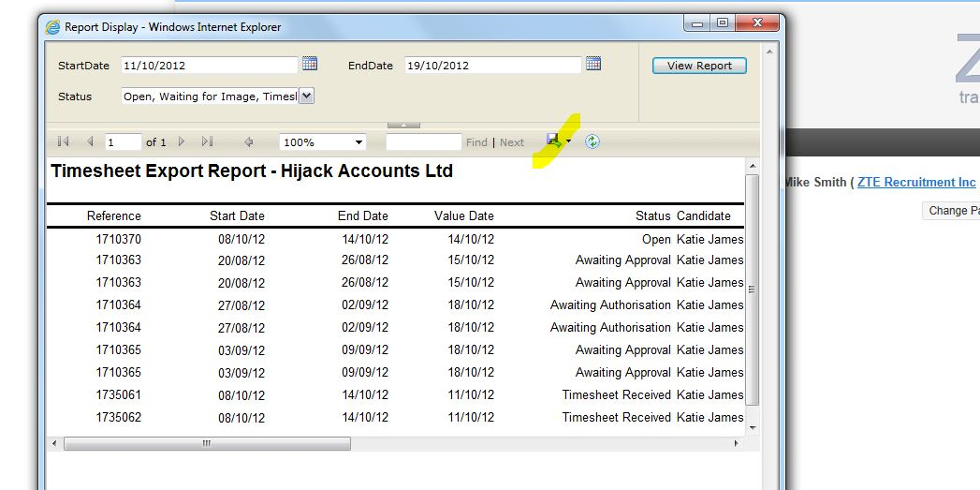Click the report vertical scrollbar thumb

(x=752, y=290)
